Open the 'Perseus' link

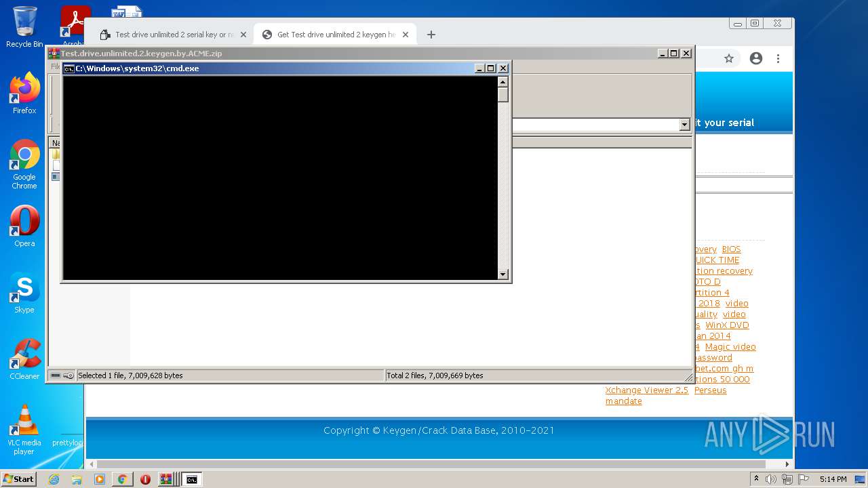click(710, 390)
